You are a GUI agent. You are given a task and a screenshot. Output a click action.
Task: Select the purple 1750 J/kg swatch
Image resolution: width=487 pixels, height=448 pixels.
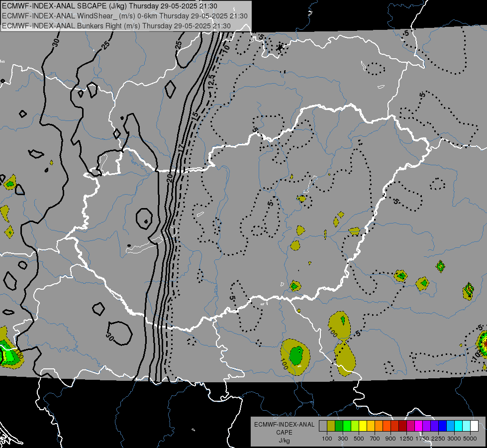coord(426,426)
